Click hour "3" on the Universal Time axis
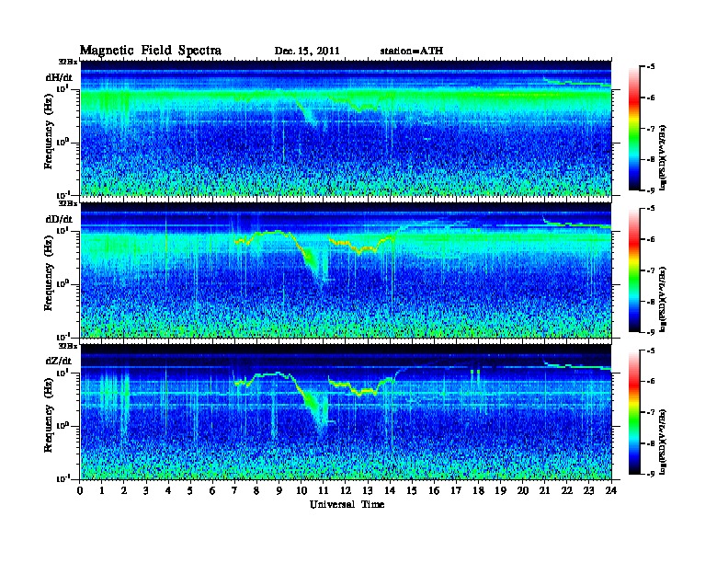This screenshot has width=728, height=563. pyautogui.click(x=146, y=491)
